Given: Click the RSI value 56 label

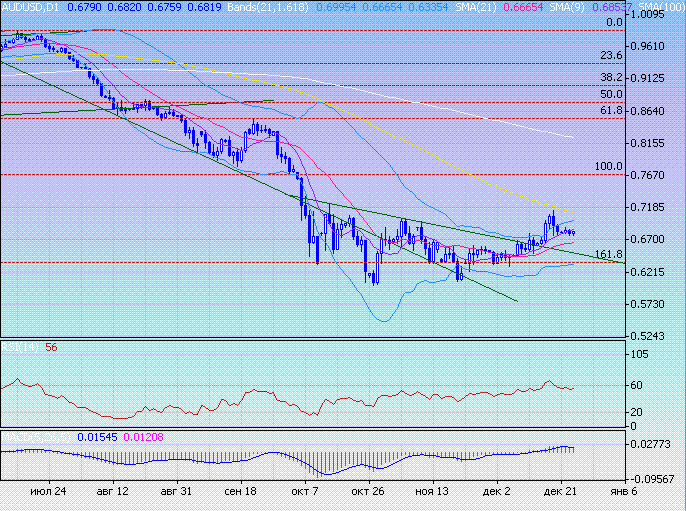Looking at the screenshot, I should click(x=51, y=347).
